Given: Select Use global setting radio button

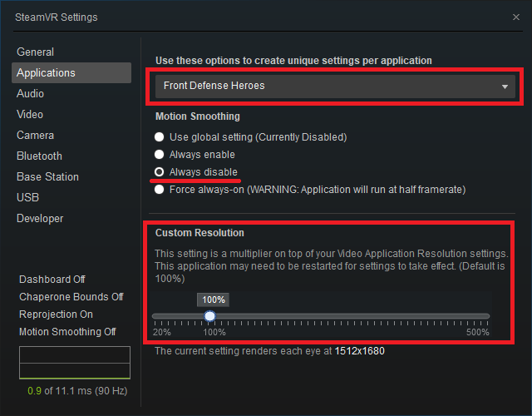Looking at the screenshot, I should pyautogui.click(x=160, y=136).
